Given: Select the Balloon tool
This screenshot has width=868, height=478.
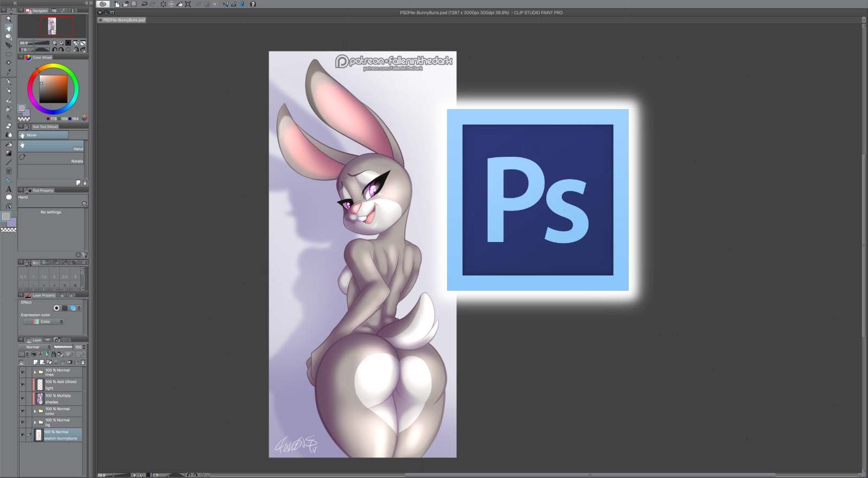Looking at the screenshot, I should click(x=9, y=197).
